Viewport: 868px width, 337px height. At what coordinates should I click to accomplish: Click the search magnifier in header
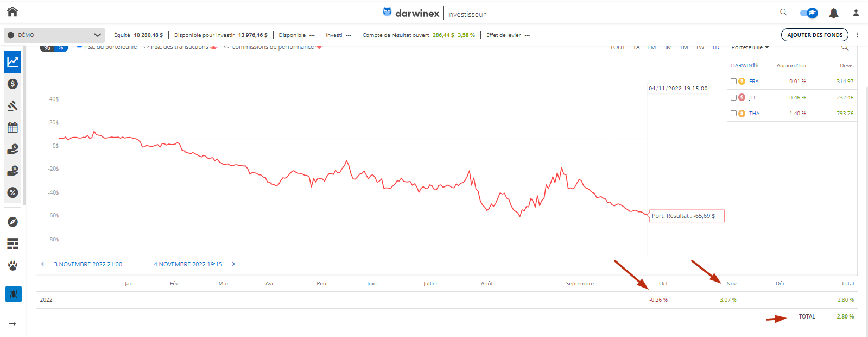(x=783, y=12)
